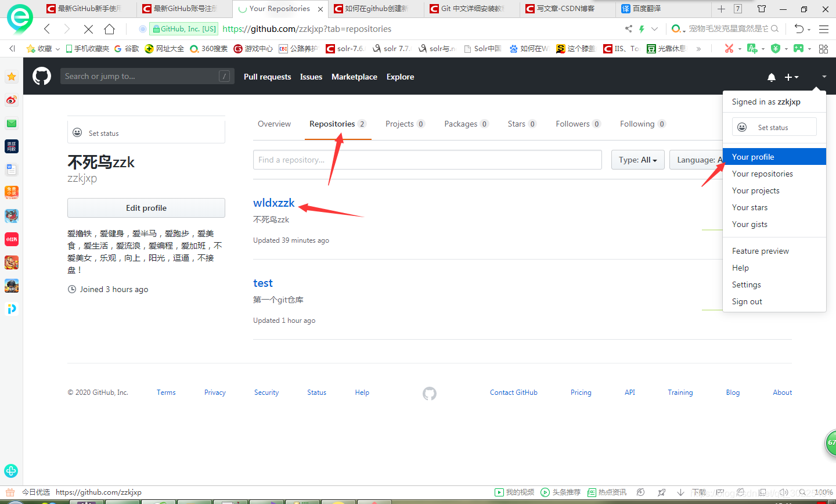Click the favorites star in sidebar
Screen dimensions: 836x504
pyautogui.click(x=12, y=77)
